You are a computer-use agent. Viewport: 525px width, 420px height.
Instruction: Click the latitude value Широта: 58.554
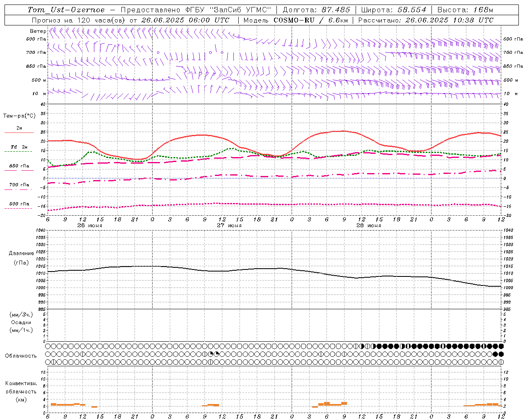[x=393, y=10]
